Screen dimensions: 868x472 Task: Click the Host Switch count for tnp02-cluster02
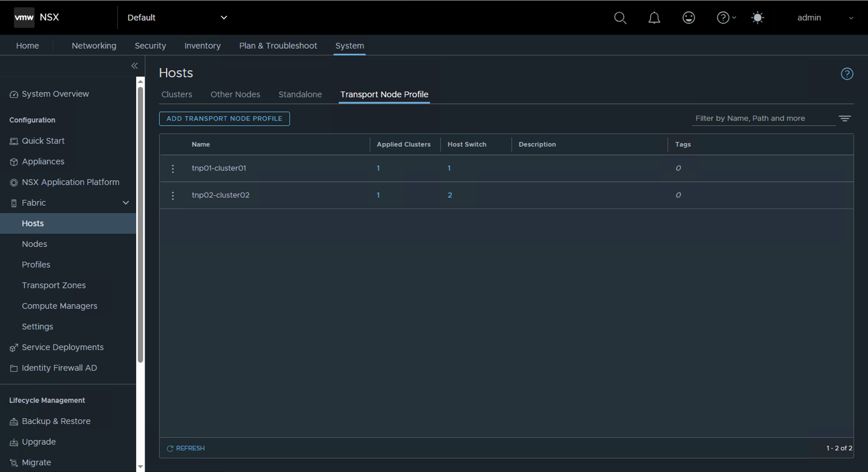tap(449, 195)
